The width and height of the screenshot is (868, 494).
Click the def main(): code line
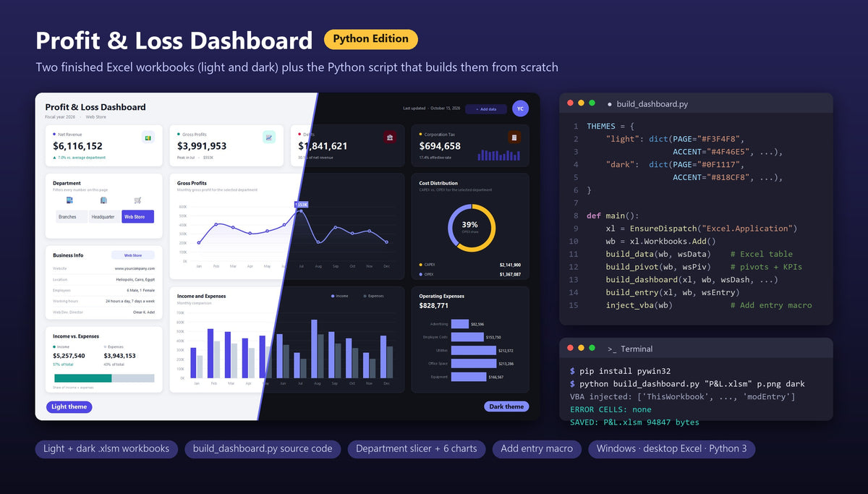(x=613, y=216)
